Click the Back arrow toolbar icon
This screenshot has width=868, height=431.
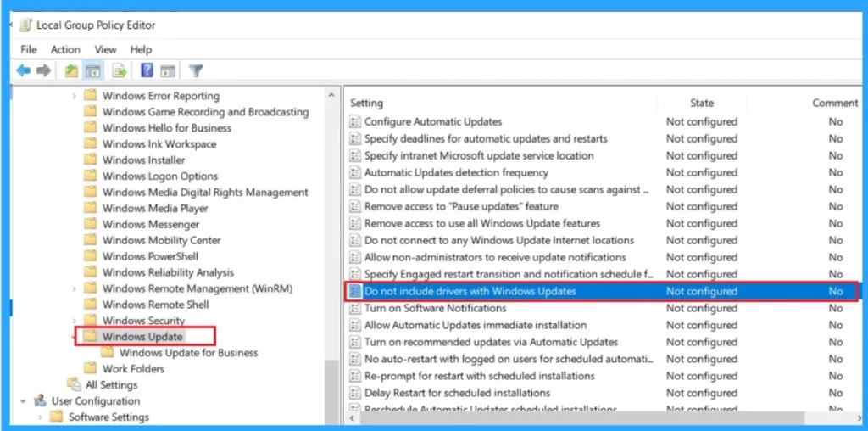(x=23, y=71)
